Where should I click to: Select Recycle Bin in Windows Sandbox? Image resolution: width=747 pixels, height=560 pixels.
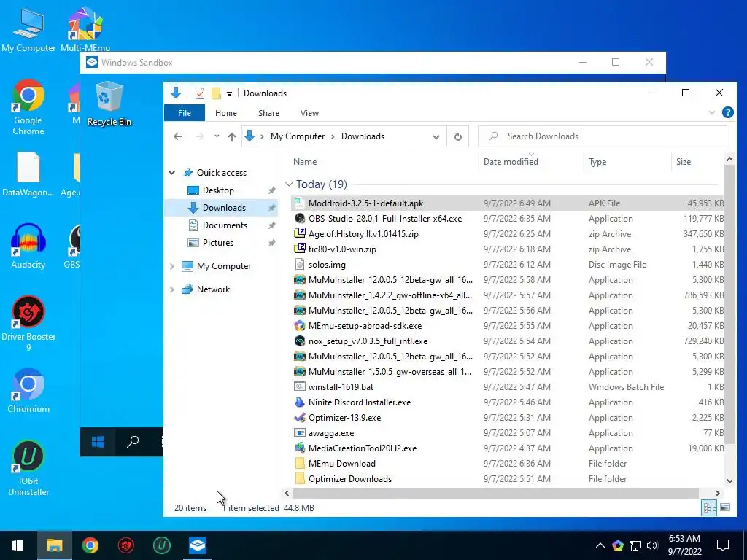tap(109, 104)
